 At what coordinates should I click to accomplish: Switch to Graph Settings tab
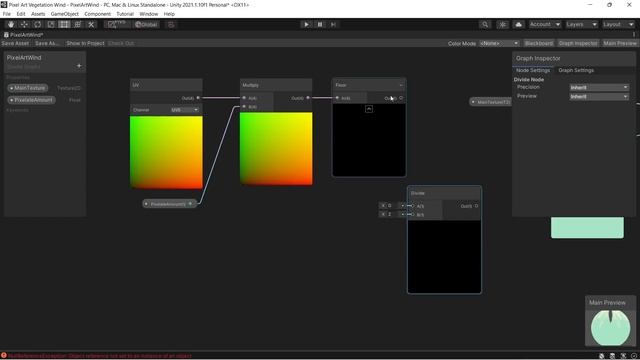click(576, 70)
